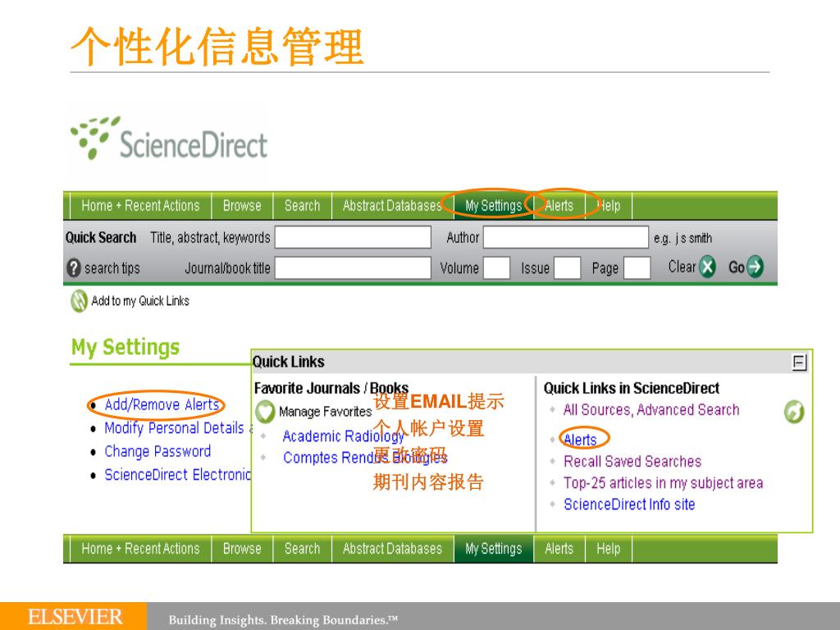Click the Clear button label
This screenshot has width=840, height=630.
click(682, 267)
